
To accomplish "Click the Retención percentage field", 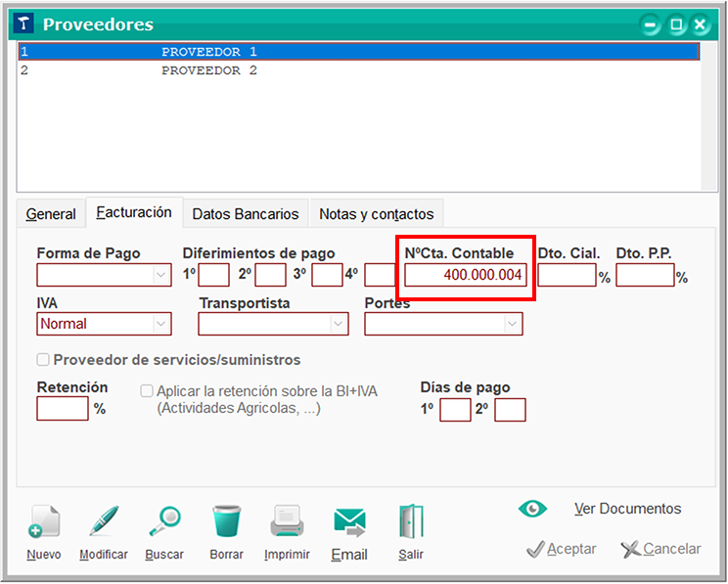I will pyautogui.click(x=63, y=409).
